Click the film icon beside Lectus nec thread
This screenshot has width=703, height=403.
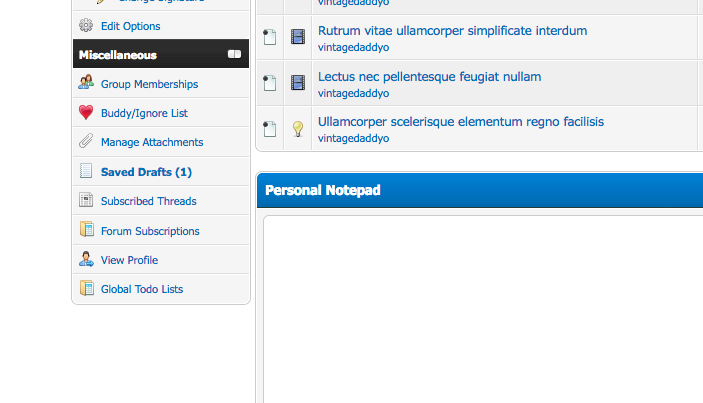point(297,83)
